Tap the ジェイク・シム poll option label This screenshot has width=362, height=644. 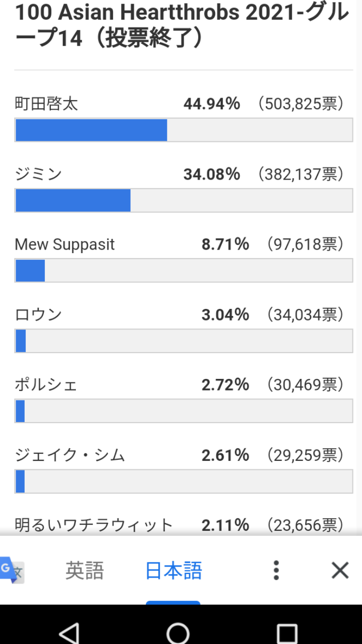(70, 455)
